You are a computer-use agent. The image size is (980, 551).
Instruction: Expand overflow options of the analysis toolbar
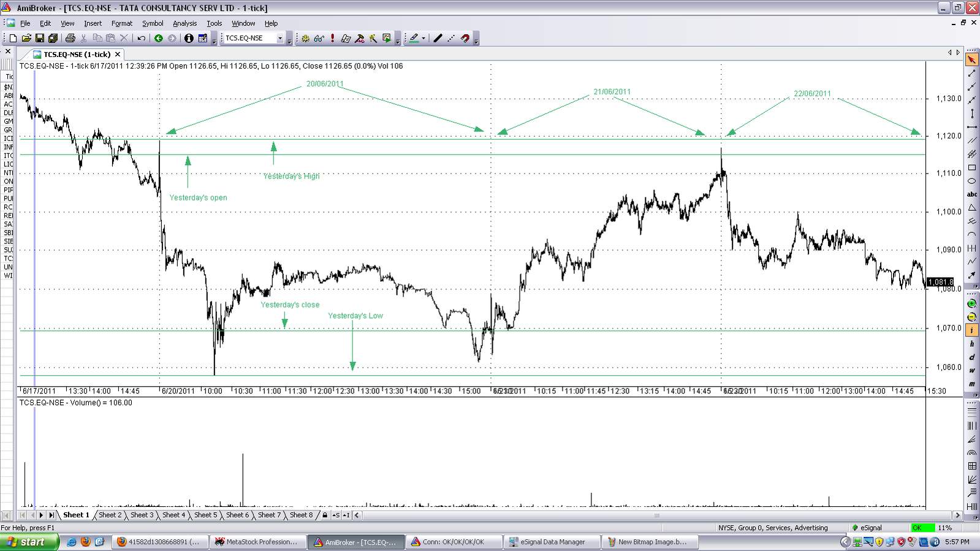398,40
